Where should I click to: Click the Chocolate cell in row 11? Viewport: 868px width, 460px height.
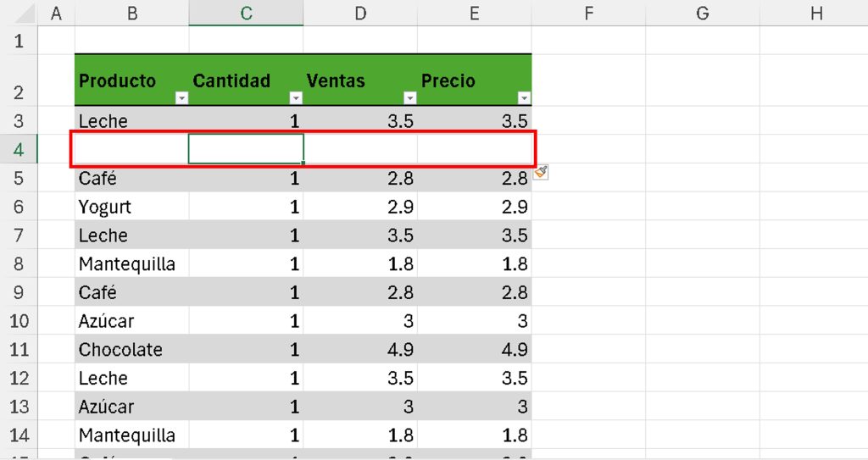click(120, 349)
